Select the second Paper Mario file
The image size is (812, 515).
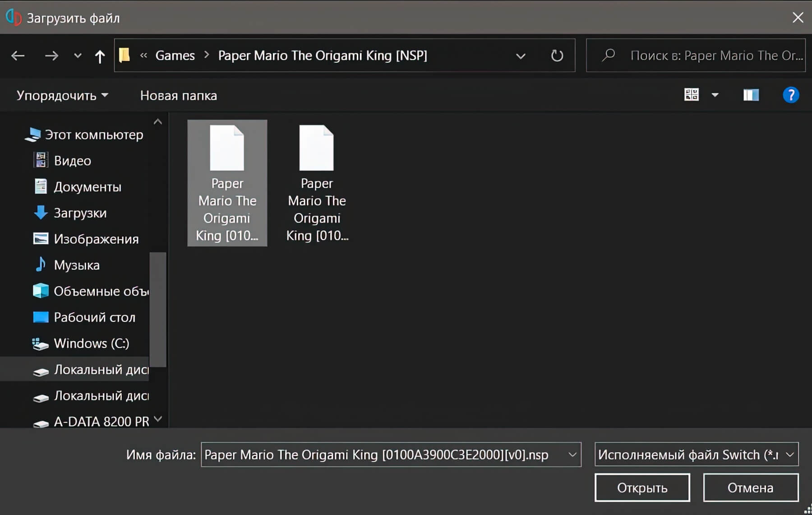pyautogui.click(x=317, y=183)
